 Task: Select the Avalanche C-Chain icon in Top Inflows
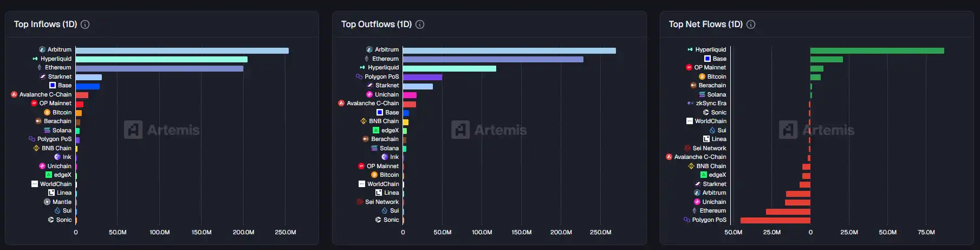tap(14, 94)
